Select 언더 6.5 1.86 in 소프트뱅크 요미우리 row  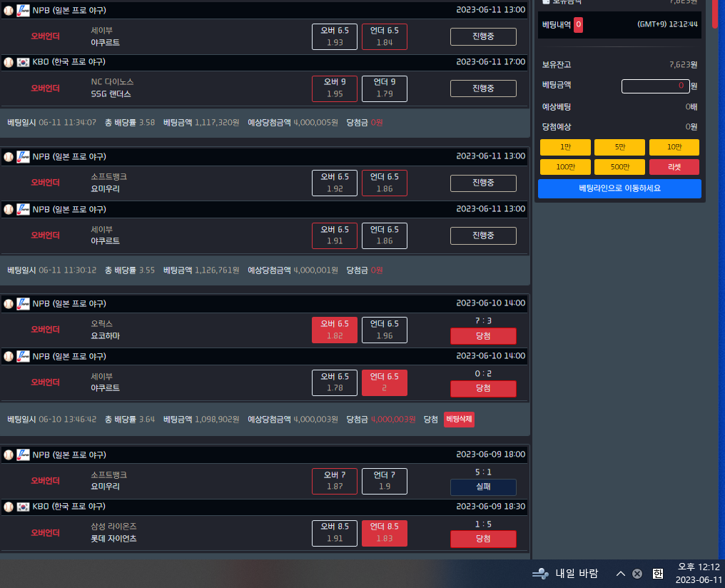[x=384, y=183]
